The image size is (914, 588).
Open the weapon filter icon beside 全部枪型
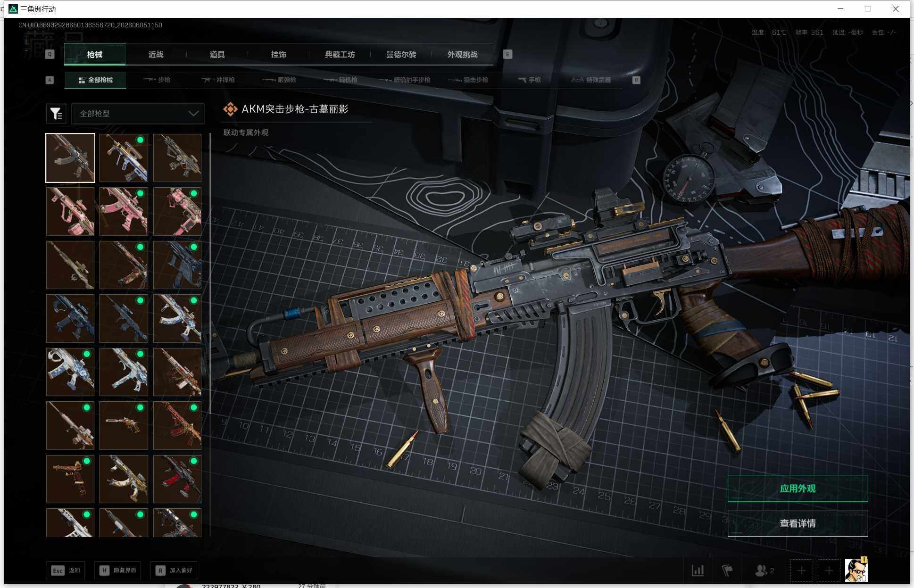pyautogui.click(x=56, y=114)
